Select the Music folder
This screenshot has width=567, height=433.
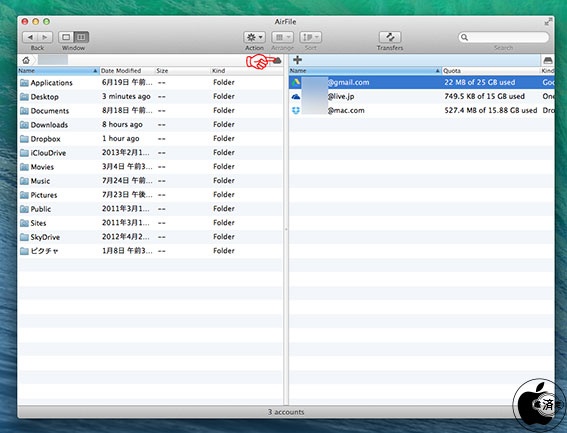150,181
